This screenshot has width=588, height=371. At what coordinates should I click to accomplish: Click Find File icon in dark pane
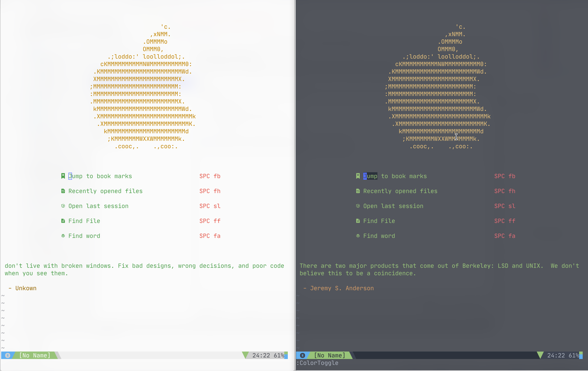[358, 221]
